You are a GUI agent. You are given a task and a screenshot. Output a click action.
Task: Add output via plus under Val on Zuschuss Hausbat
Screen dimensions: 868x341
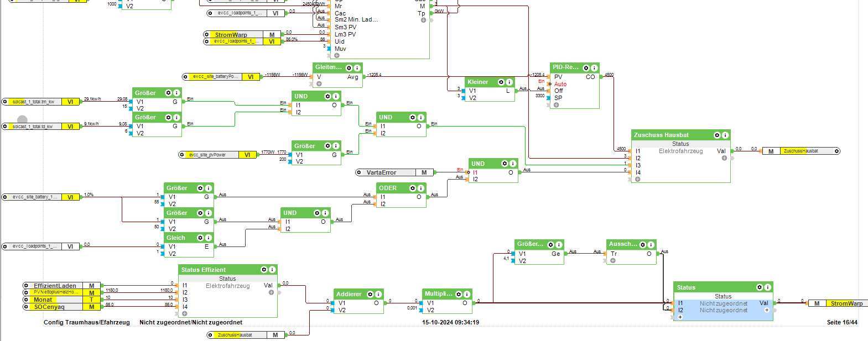pyautogui.click(x=724, y=158)
